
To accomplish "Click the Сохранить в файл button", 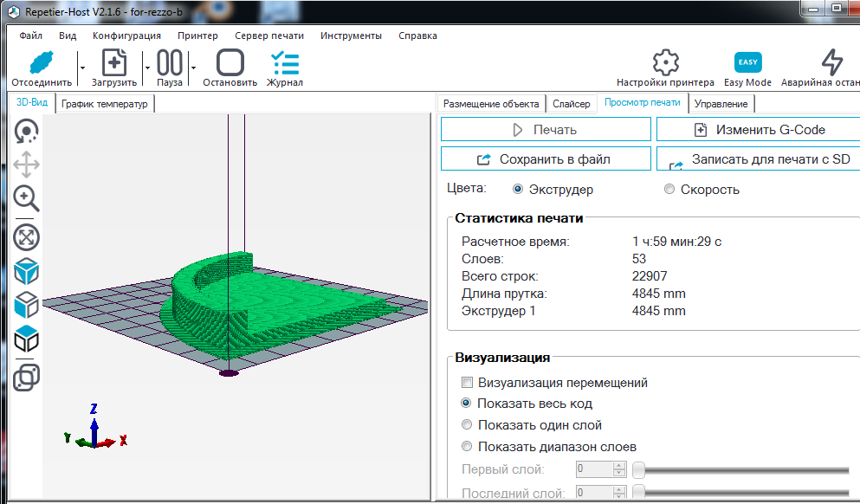I will tap(546, 159).
